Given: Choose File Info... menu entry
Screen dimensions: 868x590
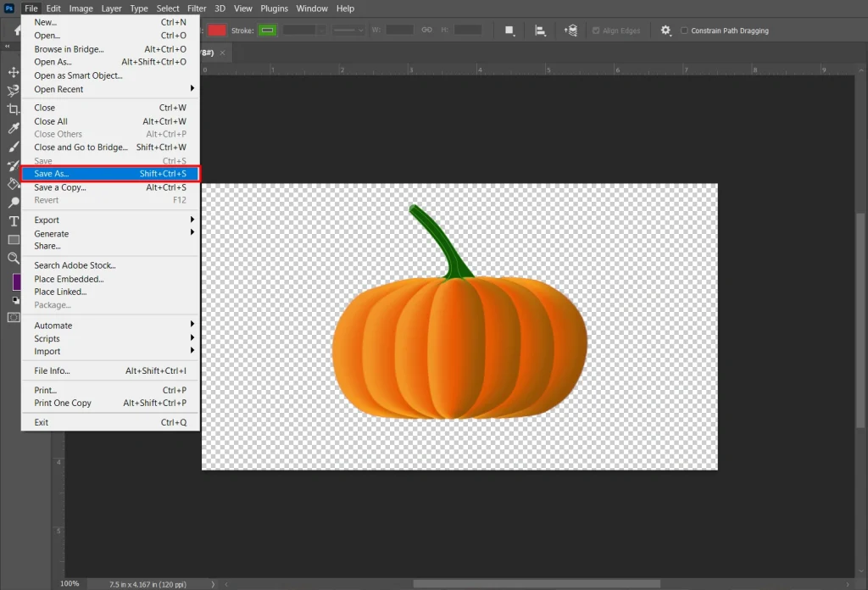Looking at the screenshot, I should tap(110, 370).
